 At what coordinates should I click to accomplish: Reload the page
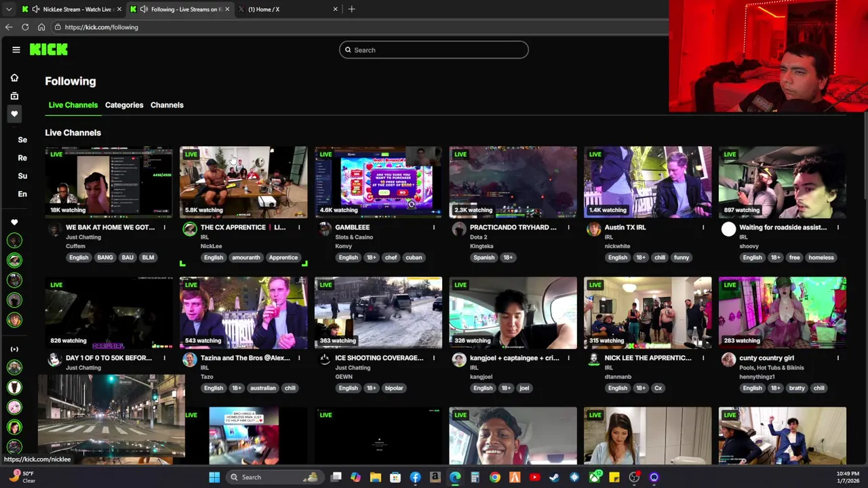pos(25,27)
